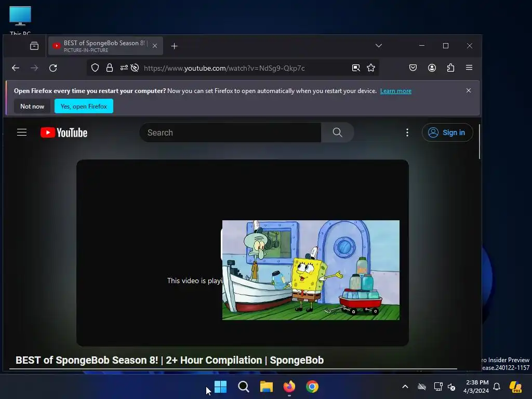The height and width of the screenshot is (399, 532).
Task: Open site permissions icon in address bar
Action: click(124, 68)
